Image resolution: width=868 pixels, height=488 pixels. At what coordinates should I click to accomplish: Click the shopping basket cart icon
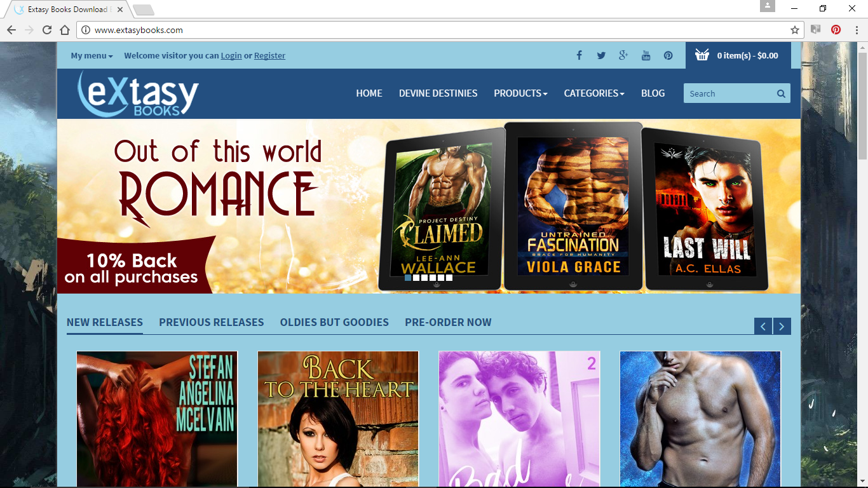[x=702, y=55]
